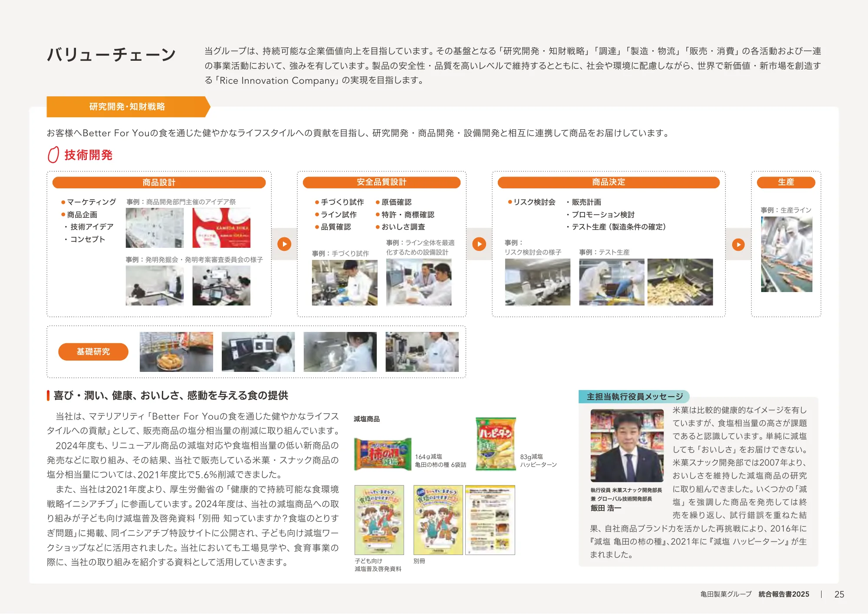Click the orange arrow before 生産 section

(738, 244)
